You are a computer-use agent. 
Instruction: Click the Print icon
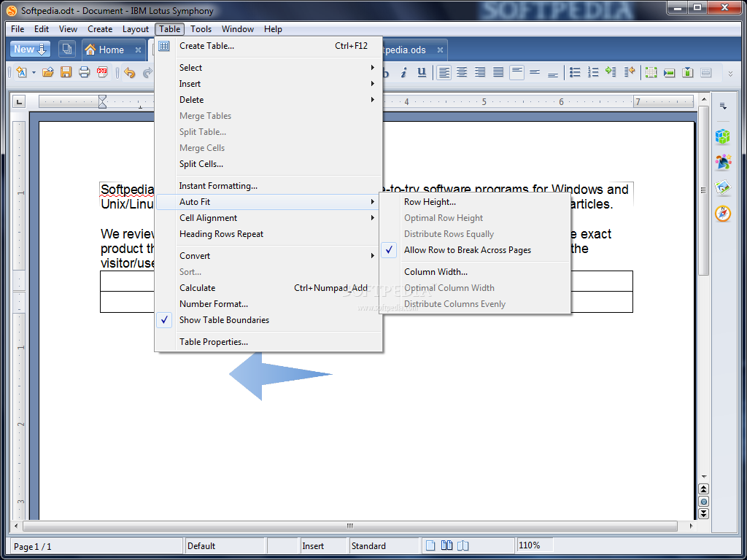tap(85, 72)
